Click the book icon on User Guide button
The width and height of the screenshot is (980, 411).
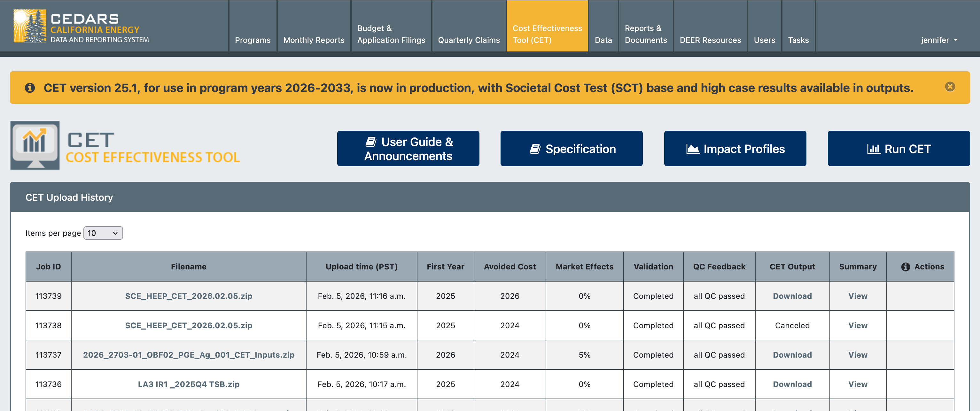pyautogui.click(x=371, y=142)
